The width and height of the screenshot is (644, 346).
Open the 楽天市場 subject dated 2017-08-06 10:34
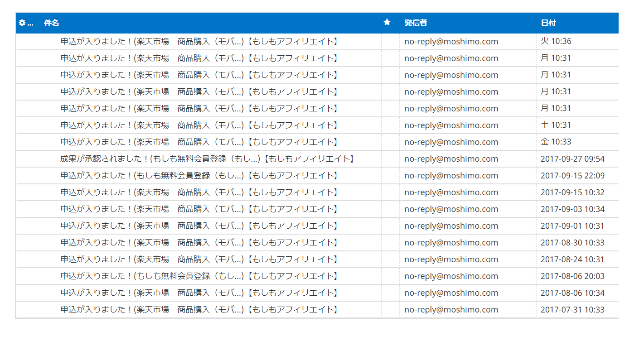[199, 293]
